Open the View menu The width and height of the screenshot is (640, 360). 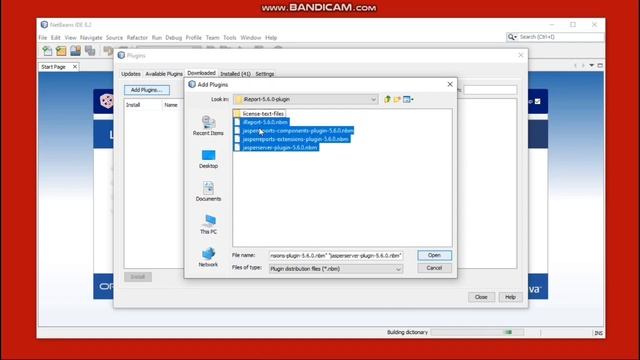click(x=70, y=38)
